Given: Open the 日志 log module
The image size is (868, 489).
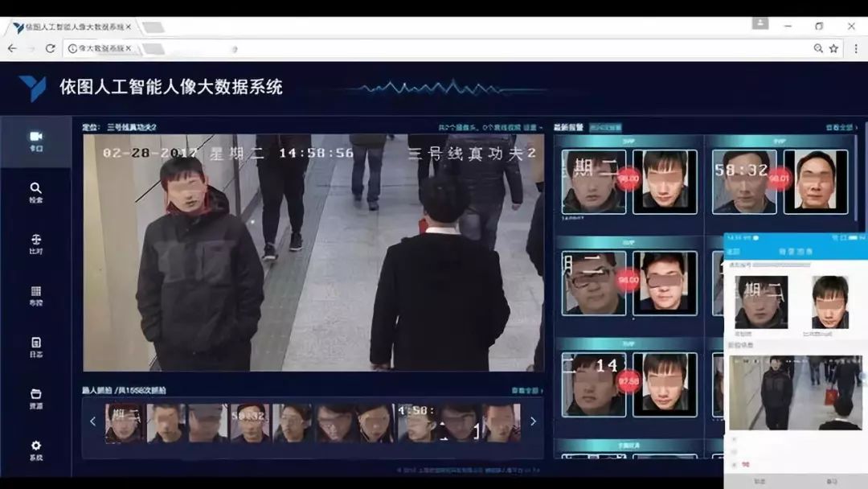Looking at the screenshot, I should tap(36, 347).
